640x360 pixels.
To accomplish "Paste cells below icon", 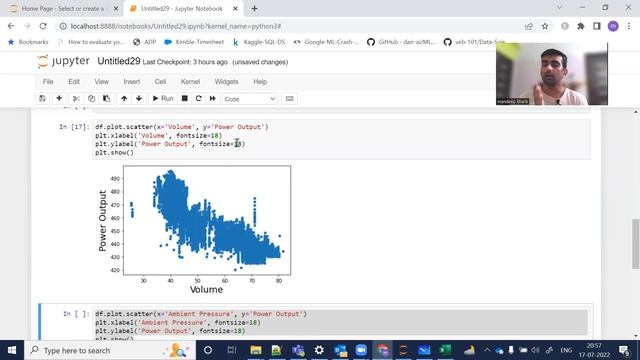I will [107, 98].
